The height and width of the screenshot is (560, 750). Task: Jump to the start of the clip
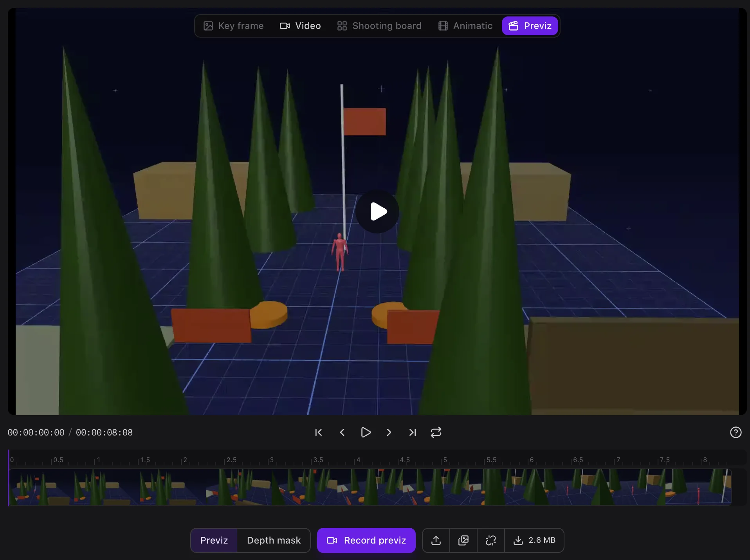pos(319,432)
